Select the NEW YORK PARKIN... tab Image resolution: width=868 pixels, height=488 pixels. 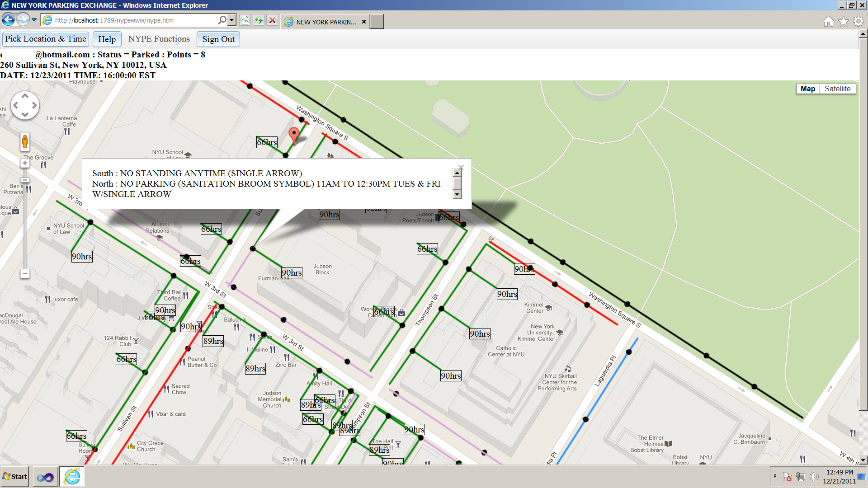(325, 22)
